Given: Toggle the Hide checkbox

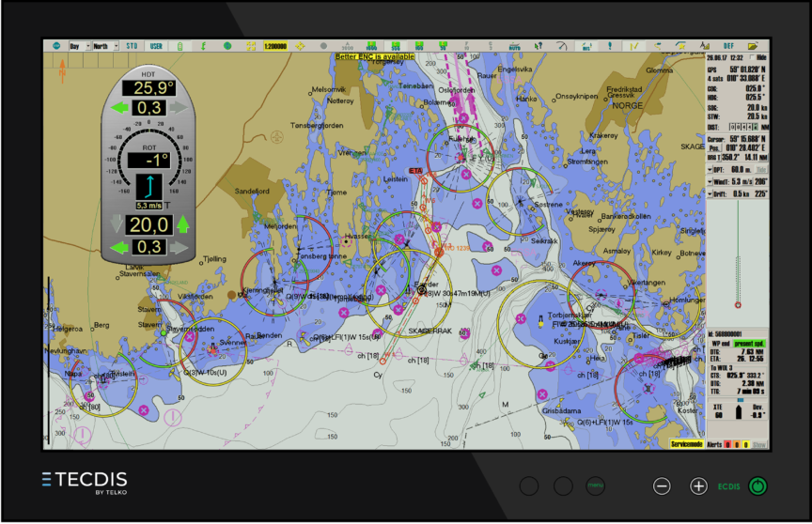Looking at the screenshot, I should coord(753,57).
